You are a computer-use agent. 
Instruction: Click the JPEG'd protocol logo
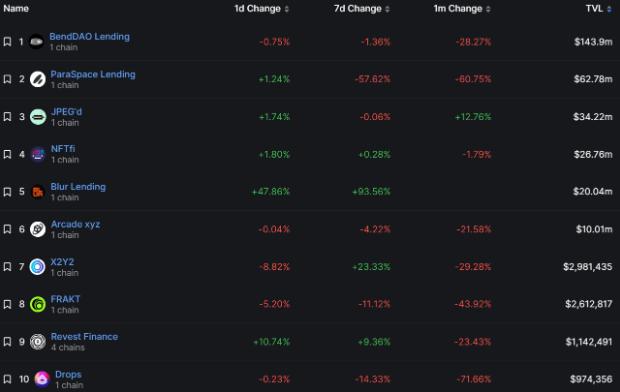(x=38, y=117)
